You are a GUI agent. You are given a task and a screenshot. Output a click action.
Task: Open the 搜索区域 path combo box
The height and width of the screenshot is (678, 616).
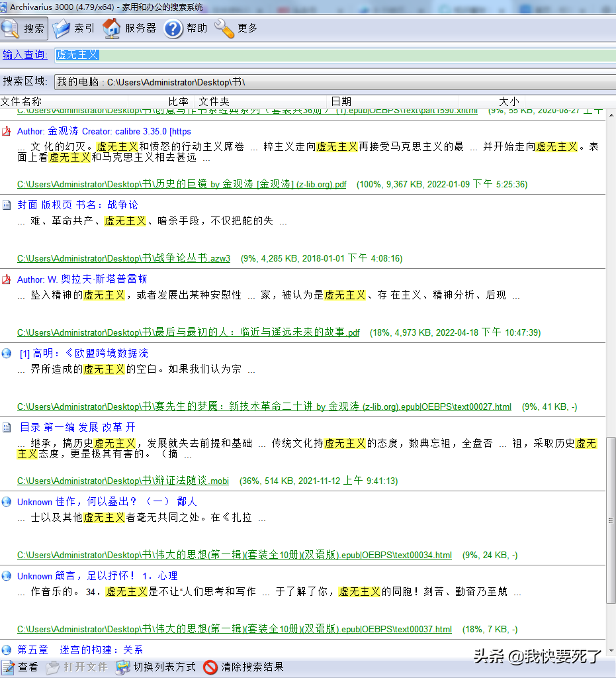tap(335, 81)
